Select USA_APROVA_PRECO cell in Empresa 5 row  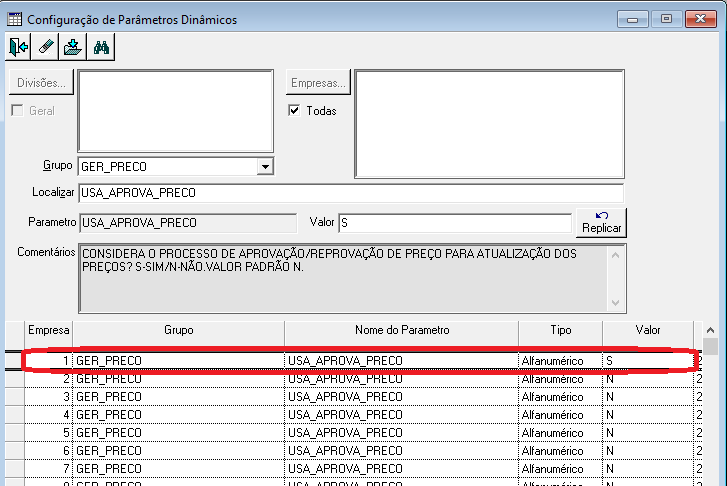pos(402,433)
